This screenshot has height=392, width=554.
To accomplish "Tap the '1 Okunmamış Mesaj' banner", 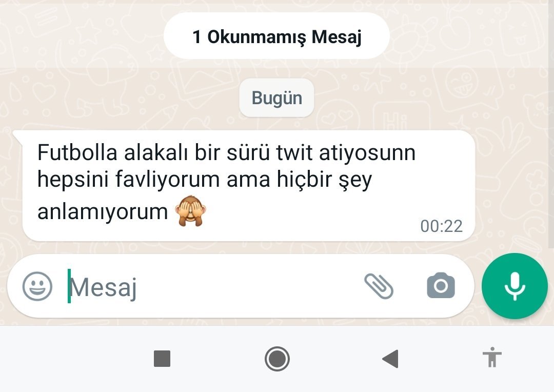I will point(276,36).
